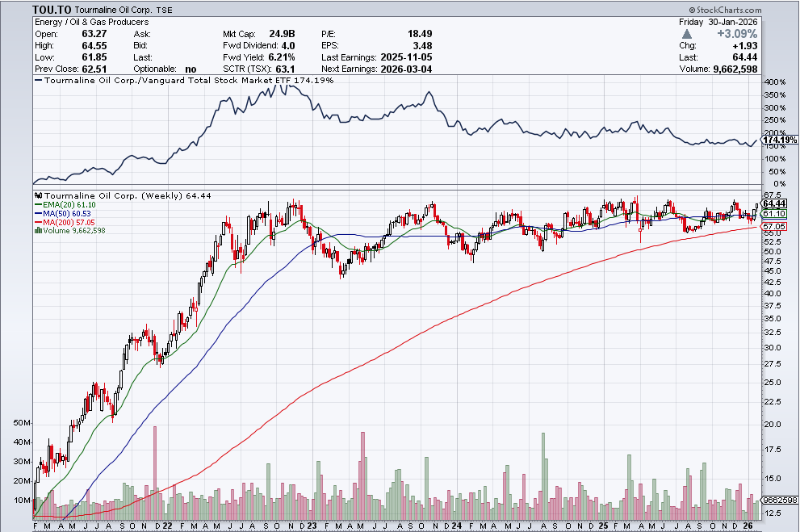Click the Volume 9,662,598 legend entry
800x532 pixels.
point(70,231)
